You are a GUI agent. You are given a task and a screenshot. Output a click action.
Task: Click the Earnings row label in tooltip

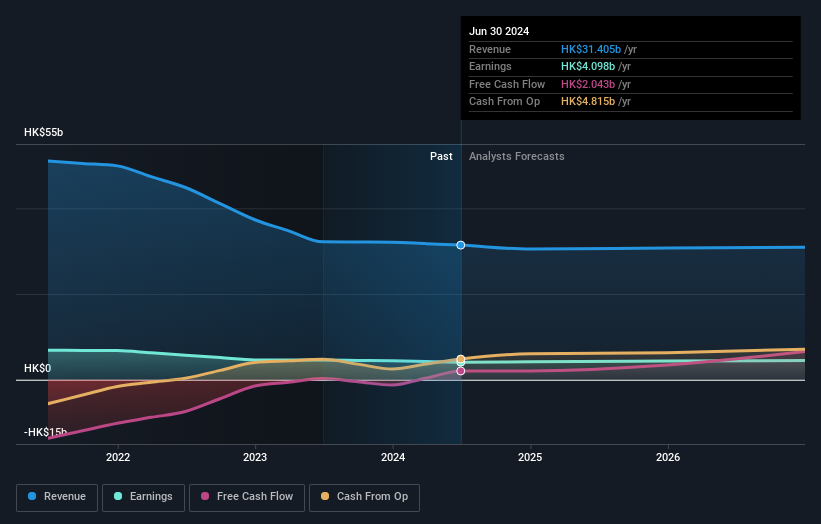pyautogui.click(x=490, y=66)
